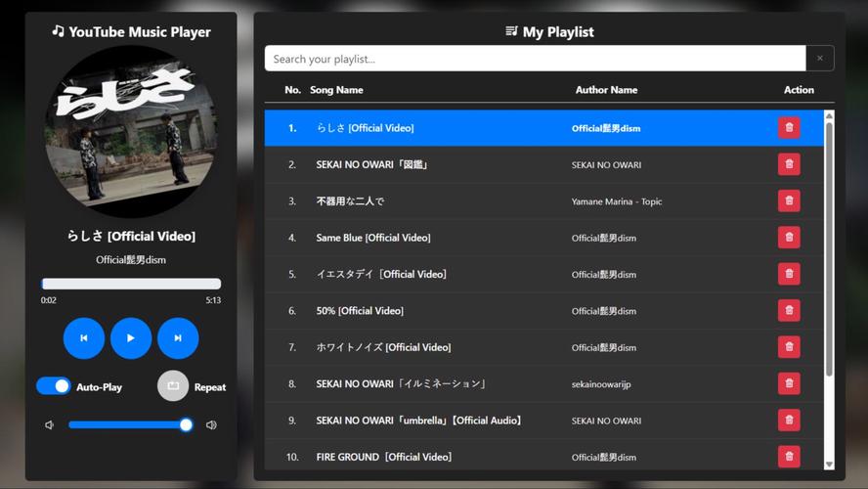Disable the Auto-Play switch

coord(54,386)
